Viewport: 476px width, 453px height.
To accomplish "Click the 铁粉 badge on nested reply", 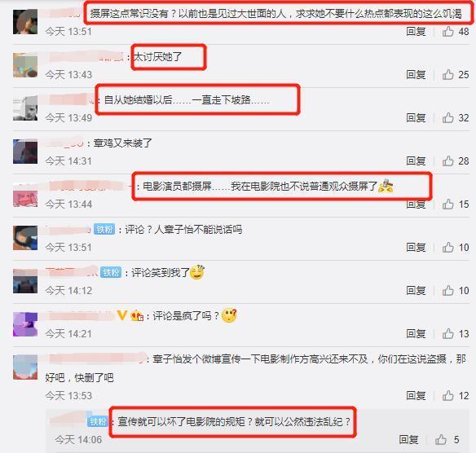I will (98, 421).
